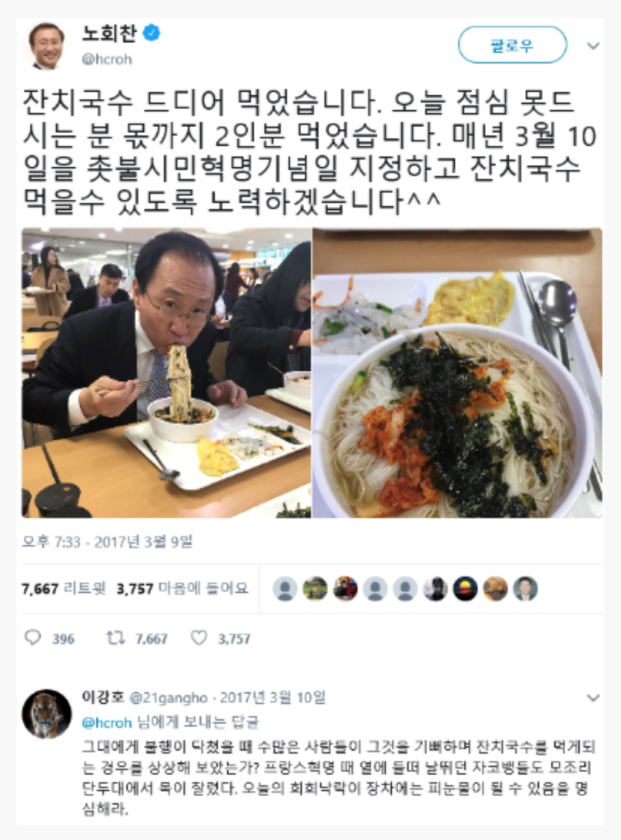Expand the tweet options chevron beside 팔로우
This screenshot has height=840, width=621.
coord(593,45)
